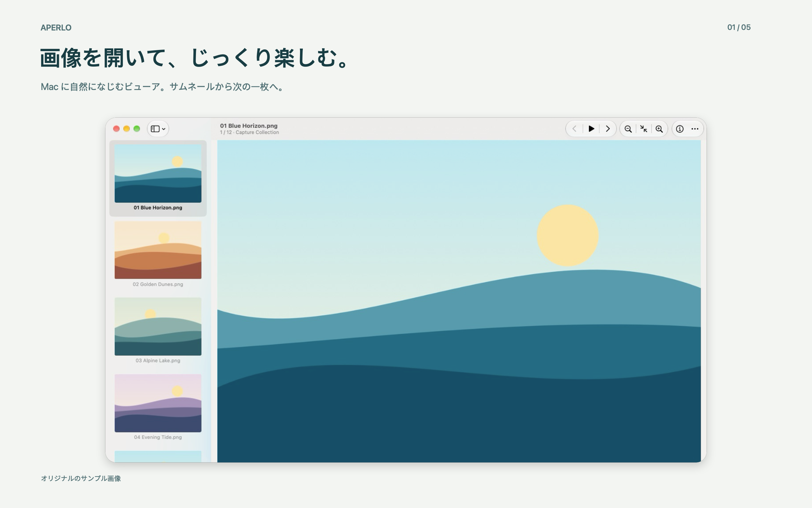Viewport: 812px width, 508px height.
Task: Zoom in with plus magnifier
Action: click(659, 129)
